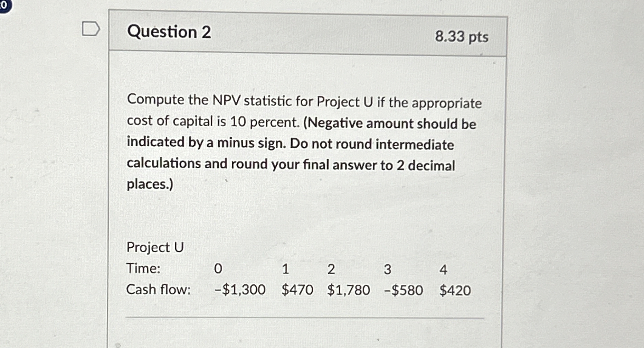Screen dimensions: 644x348
Task: Select the dark notification badge in top-left corner
Action: [3, 6]
